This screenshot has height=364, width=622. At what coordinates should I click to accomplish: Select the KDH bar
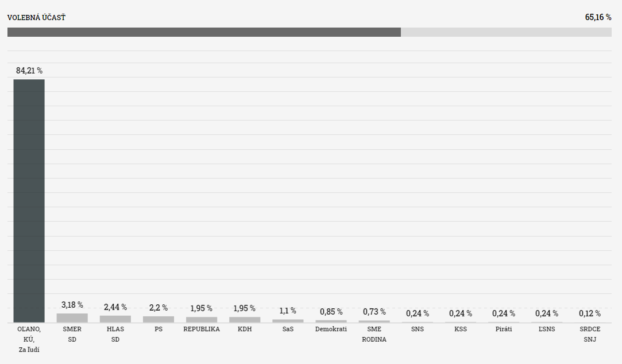point(245,320)
